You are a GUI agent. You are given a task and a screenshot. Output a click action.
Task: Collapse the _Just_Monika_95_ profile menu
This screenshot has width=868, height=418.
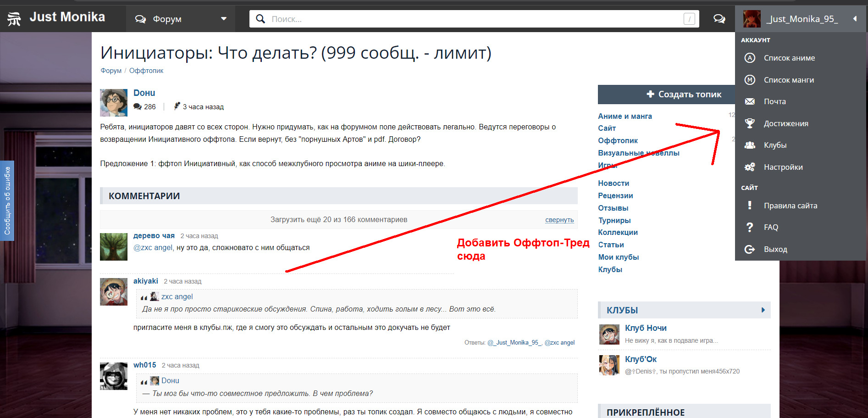855,19
